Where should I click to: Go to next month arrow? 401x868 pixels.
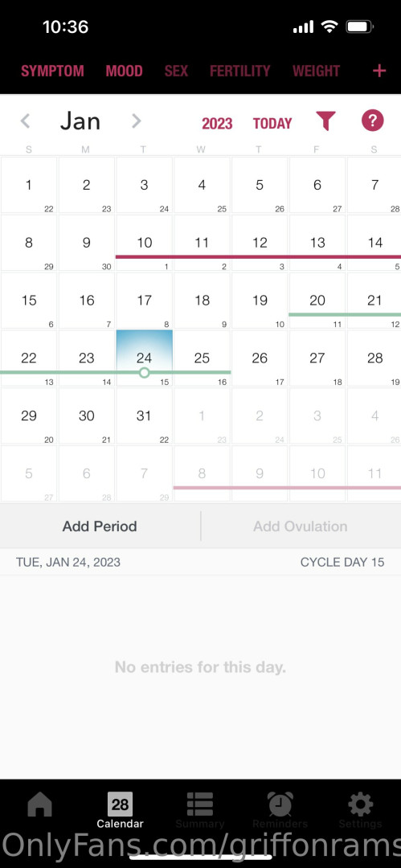(137, 121)
